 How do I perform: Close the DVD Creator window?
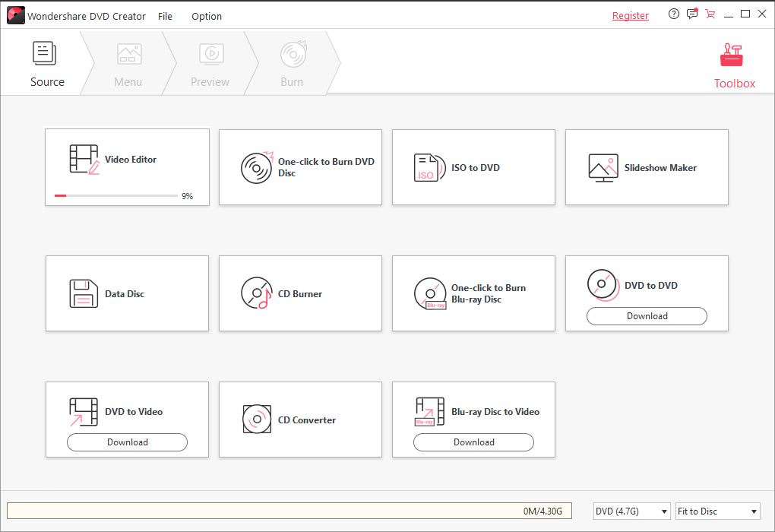762,14
